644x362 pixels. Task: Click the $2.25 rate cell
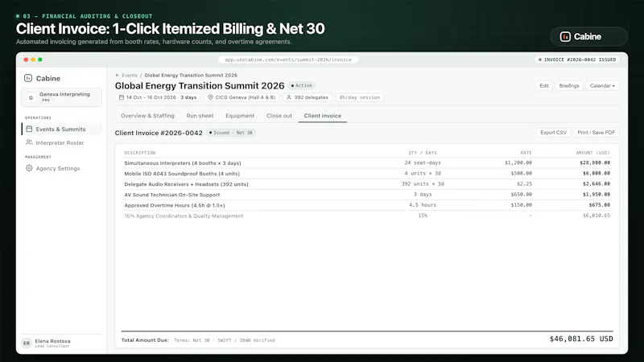[524, 184]
